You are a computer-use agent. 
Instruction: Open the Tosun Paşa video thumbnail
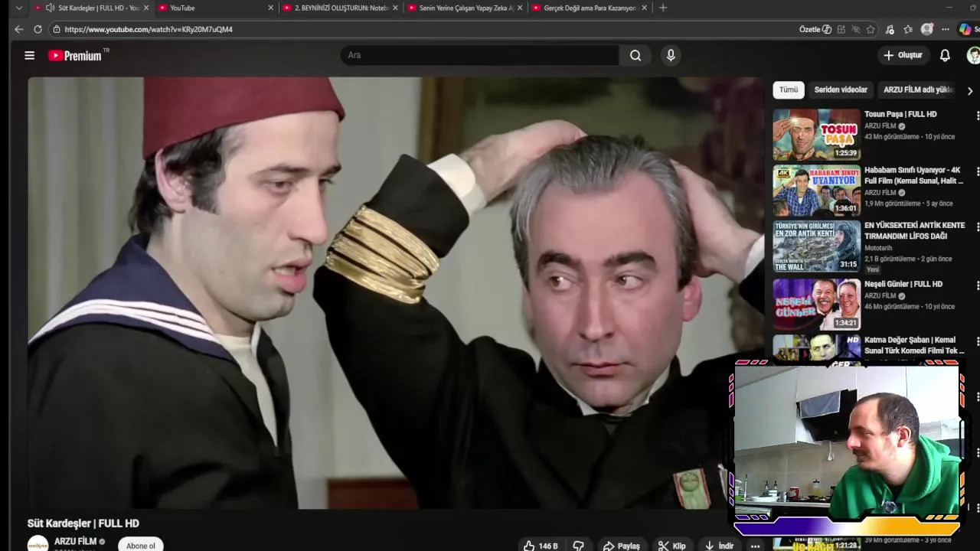coord(816,135)
